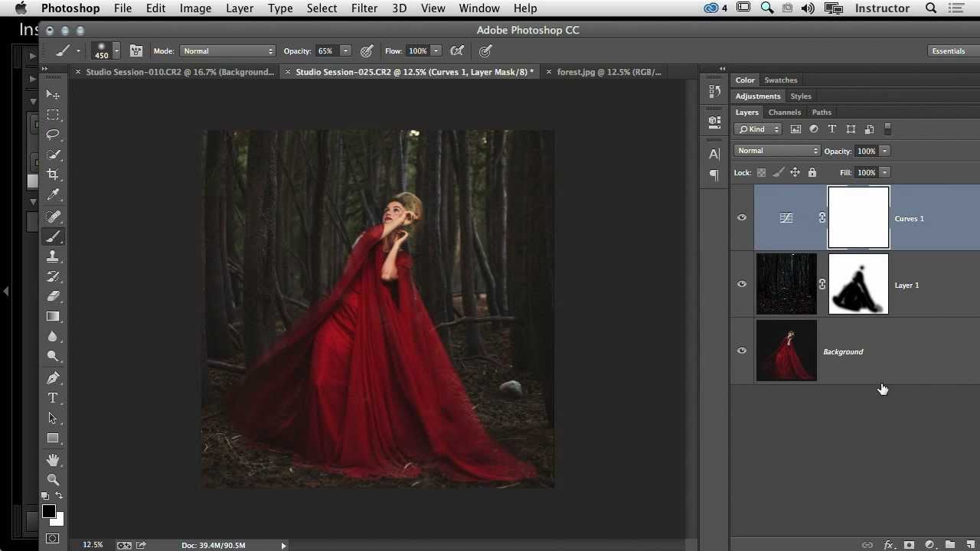Toggle Quick Mask mode
Image resolution: width=980 pixels, height=551 pixels.
point(53,539)
